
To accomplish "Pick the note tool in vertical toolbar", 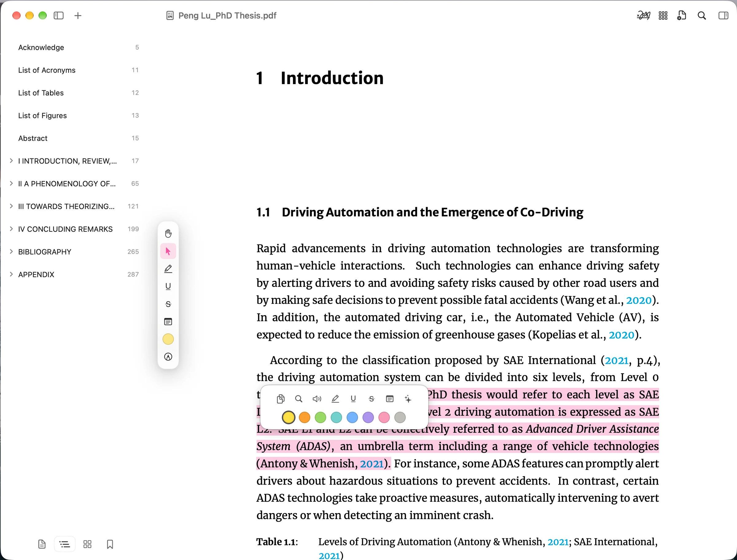I will 168,322.
